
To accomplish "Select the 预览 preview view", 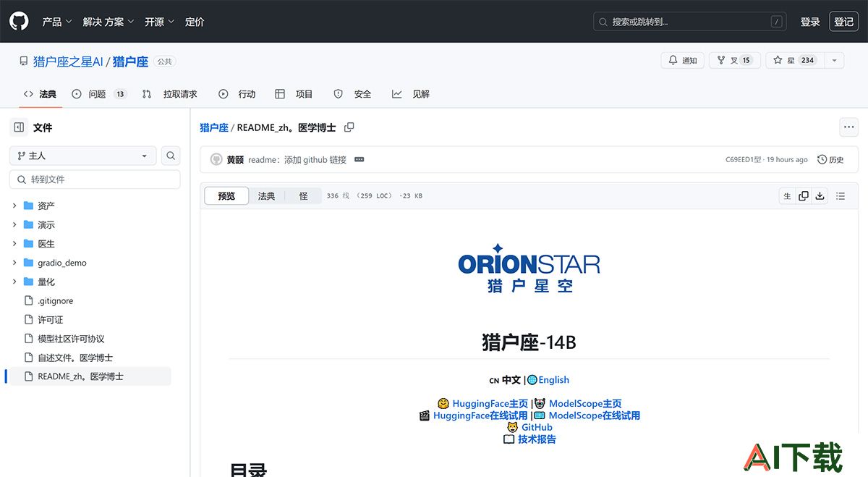I will click(x=226, y=196).
